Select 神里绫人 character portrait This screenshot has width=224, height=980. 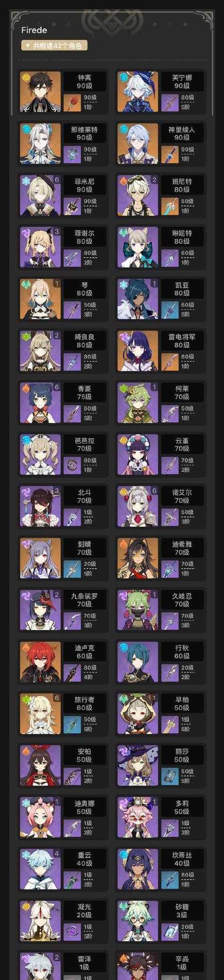click(138, 144)
